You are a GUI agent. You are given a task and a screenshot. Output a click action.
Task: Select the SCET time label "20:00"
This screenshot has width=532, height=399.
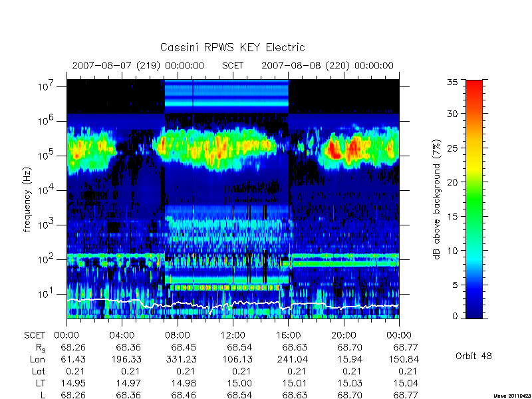344,336
